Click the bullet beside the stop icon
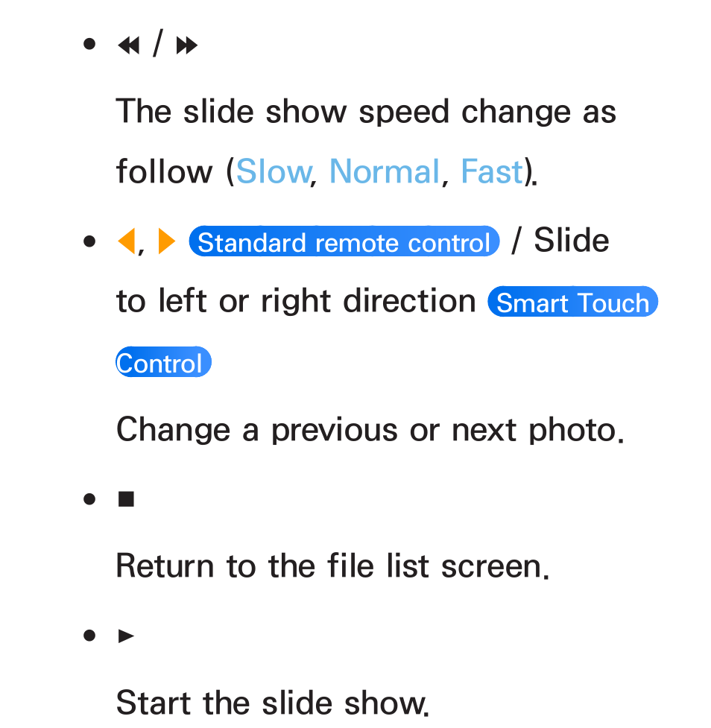 coord(89,499)
